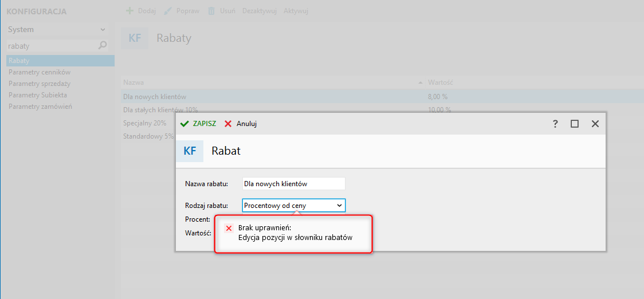
Task: Select Rabaty in the sidebar list
Action: [x=60, y=61]
